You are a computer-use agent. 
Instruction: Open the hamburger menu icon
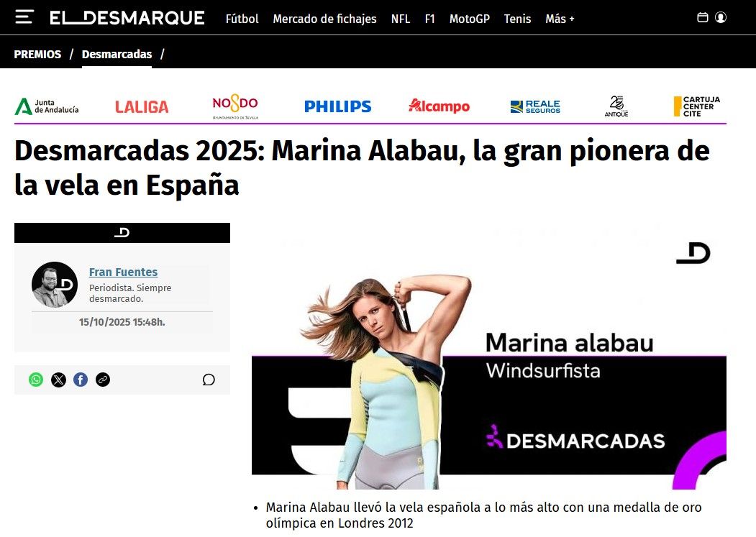(24, 17)
